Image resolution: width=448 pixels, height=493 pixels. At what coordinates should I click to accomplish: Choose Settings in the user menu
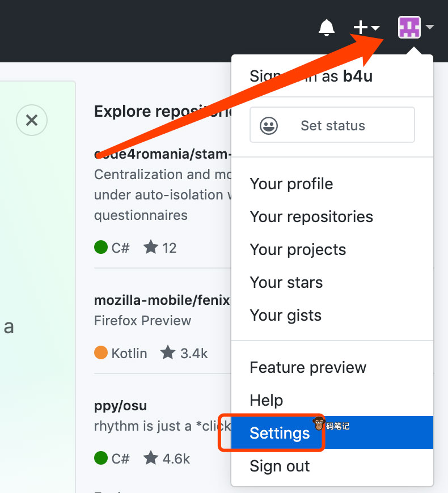pyautogui.click(x=280, y=433)
